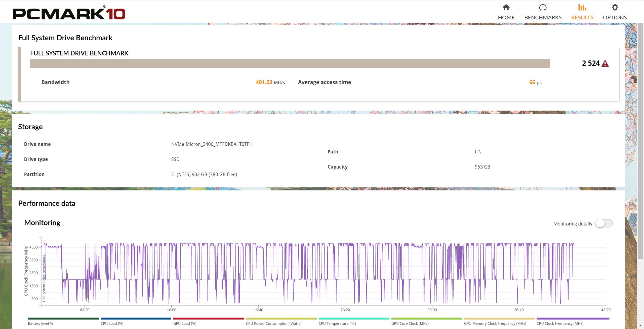
Task: Click the Path label
Action: click(333, 152)
